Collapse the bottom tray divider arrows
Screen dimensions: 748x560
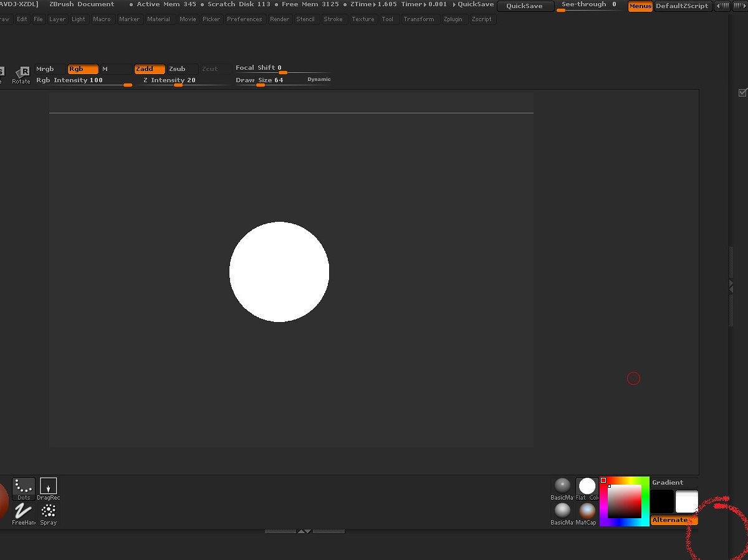[304, 531]
